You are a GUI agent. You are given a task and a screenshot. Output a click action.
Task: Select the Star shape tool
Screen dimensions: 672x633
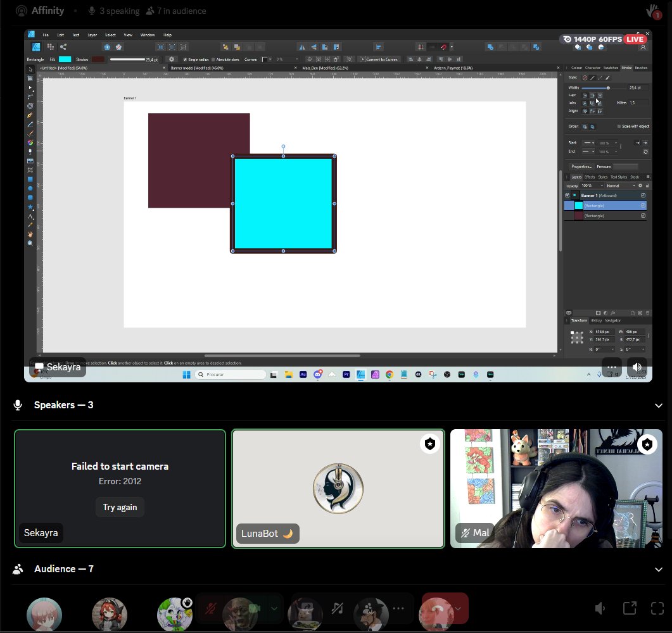pos(30,207)
